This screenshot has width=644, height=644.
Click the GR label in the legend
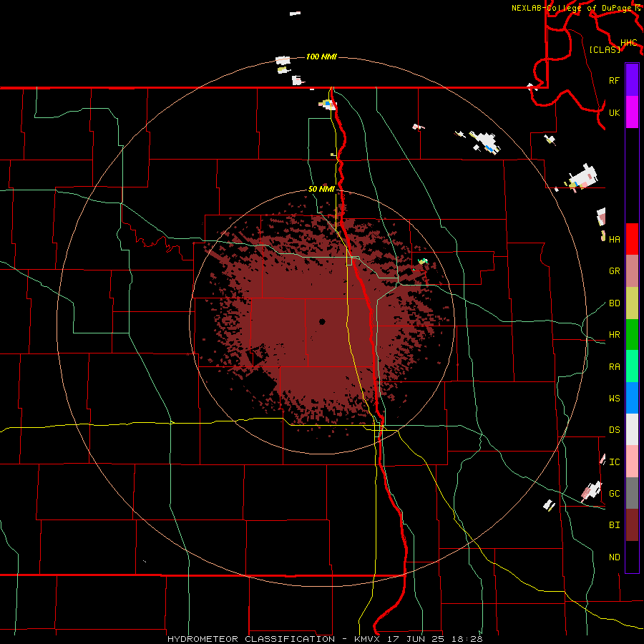614,271
